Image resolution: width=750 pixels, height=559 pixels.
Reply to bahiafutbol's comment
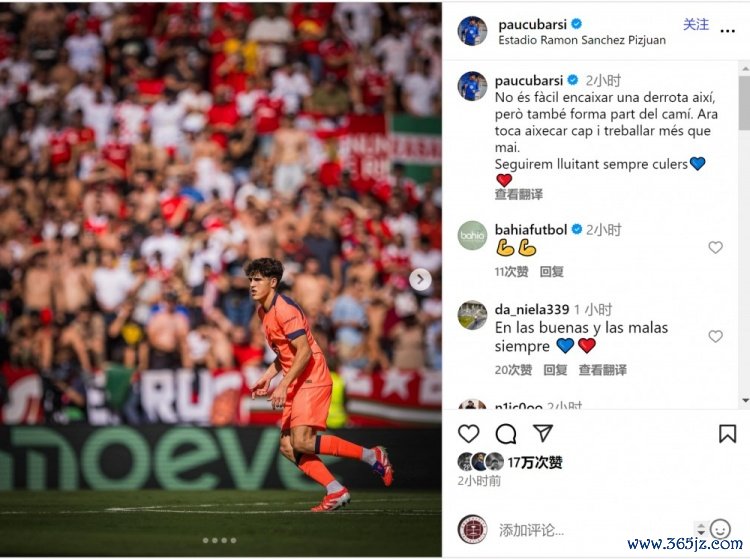click(551, 272)
